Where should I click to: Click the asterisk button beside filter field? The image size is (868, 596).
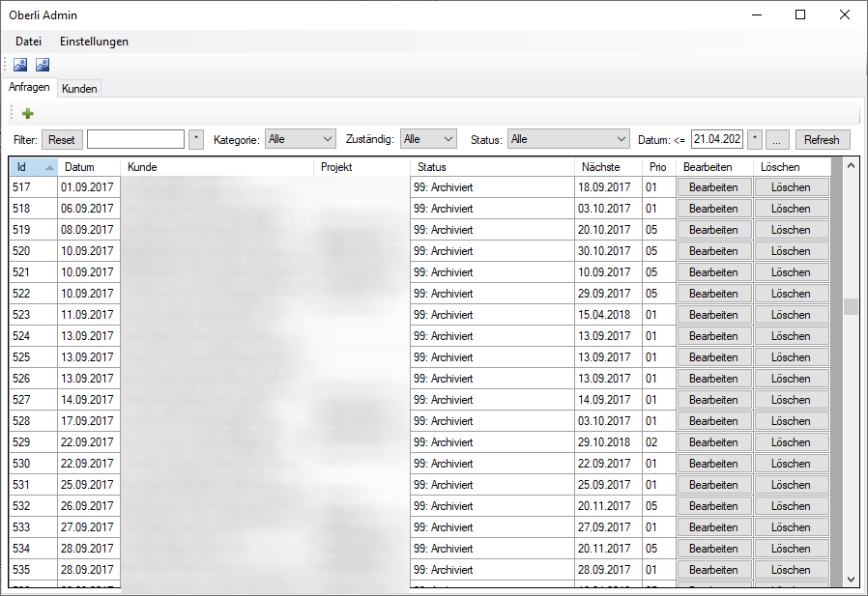(196, 139)
